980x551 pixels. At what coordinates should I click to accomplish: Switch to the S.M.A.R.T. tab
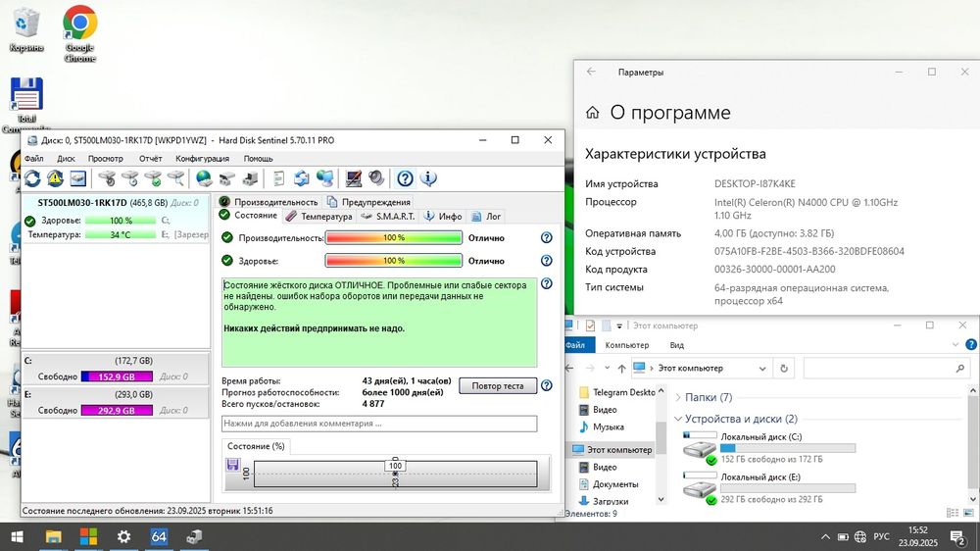click(x=388, y=217)
